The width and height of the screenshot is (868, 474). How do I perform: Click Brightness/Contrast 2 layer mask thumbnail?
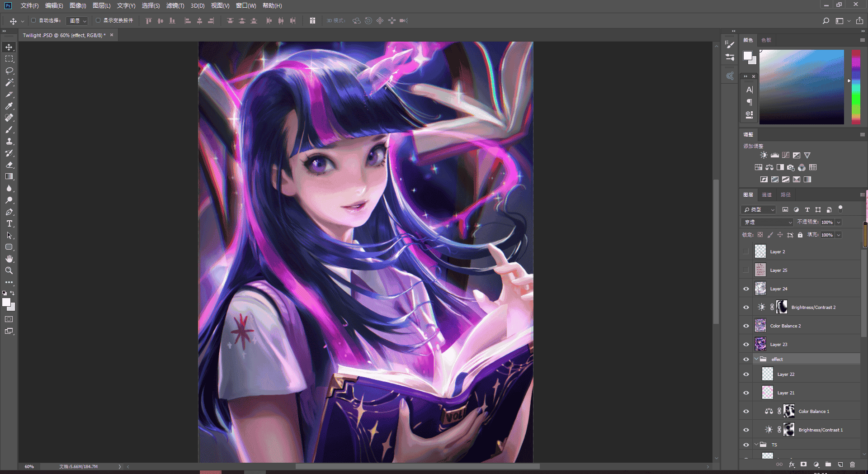coord(782,308)
